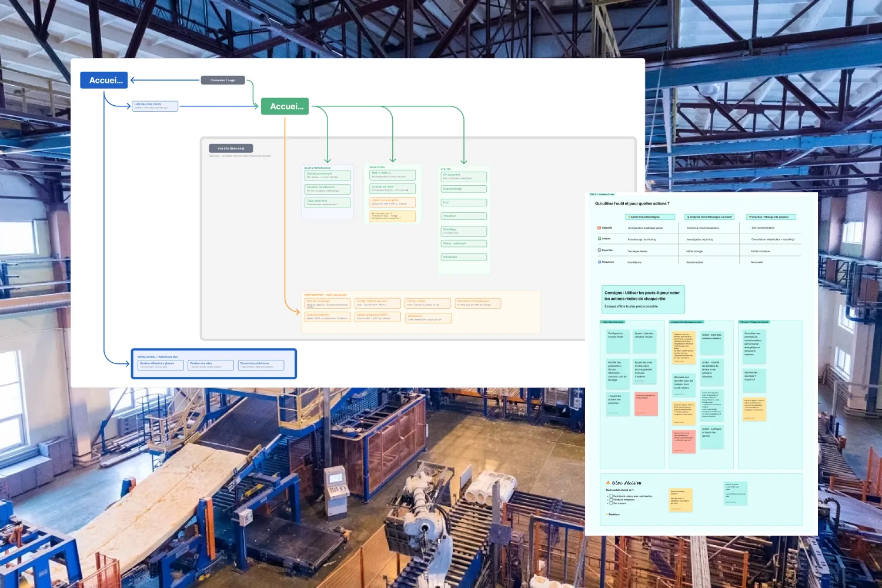Select the Config. chaînes de prod card
882x588 pixels.
[x=378, y=303]
